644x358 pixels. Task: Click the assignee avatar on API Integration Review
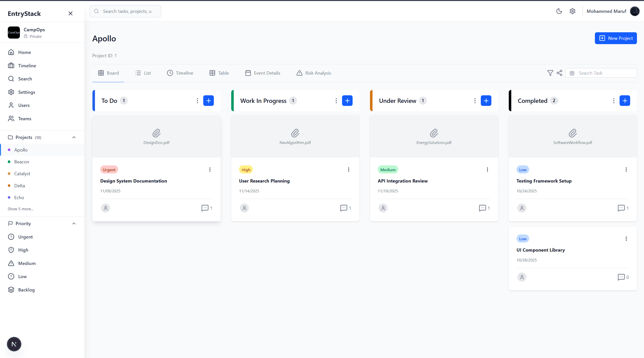pyautogui.click(x=383, y=208)
